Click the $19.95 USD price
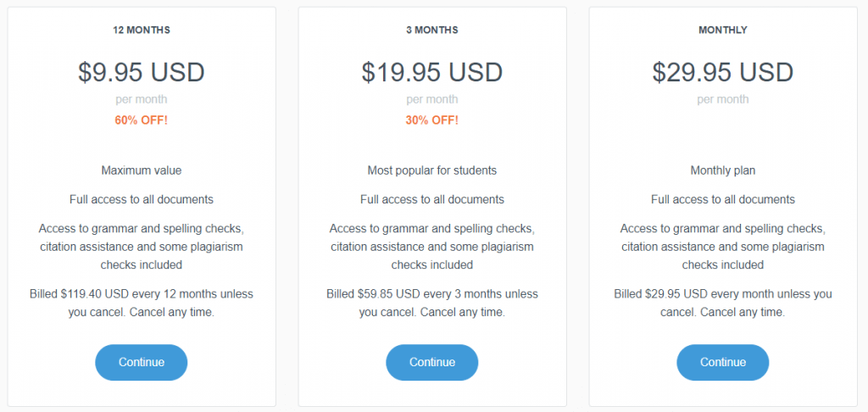Image resolution: width=868 pixels, height=412 pixels. [432, 72]
